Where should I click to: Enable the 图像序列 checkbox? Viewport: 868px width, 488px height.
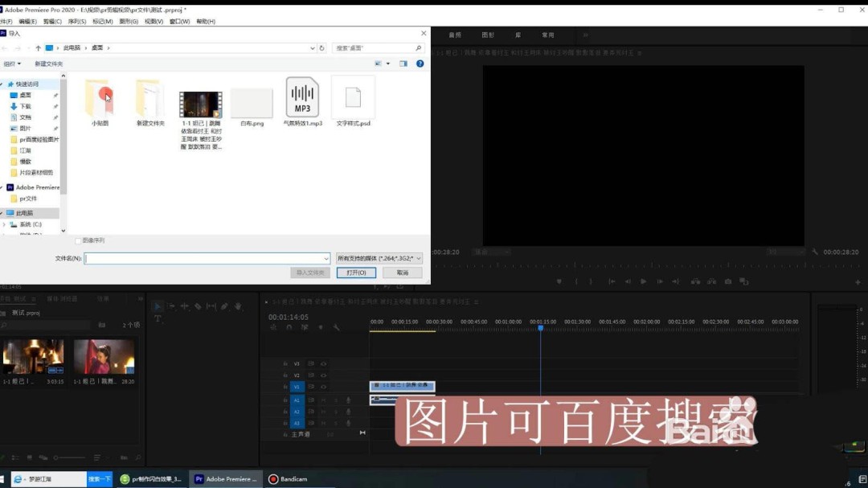(x=78, y=241)
